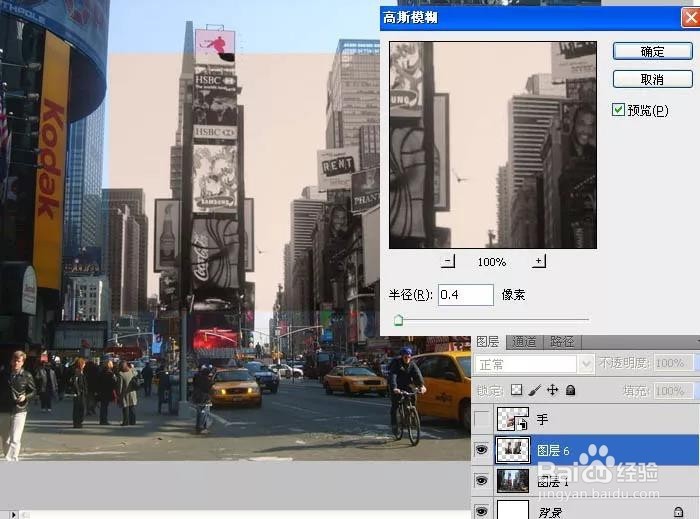This screenshot has height=519, width=700.
Task: Select the layer named 图层 6
Action: pyautogui.click(x=553, y=450)
